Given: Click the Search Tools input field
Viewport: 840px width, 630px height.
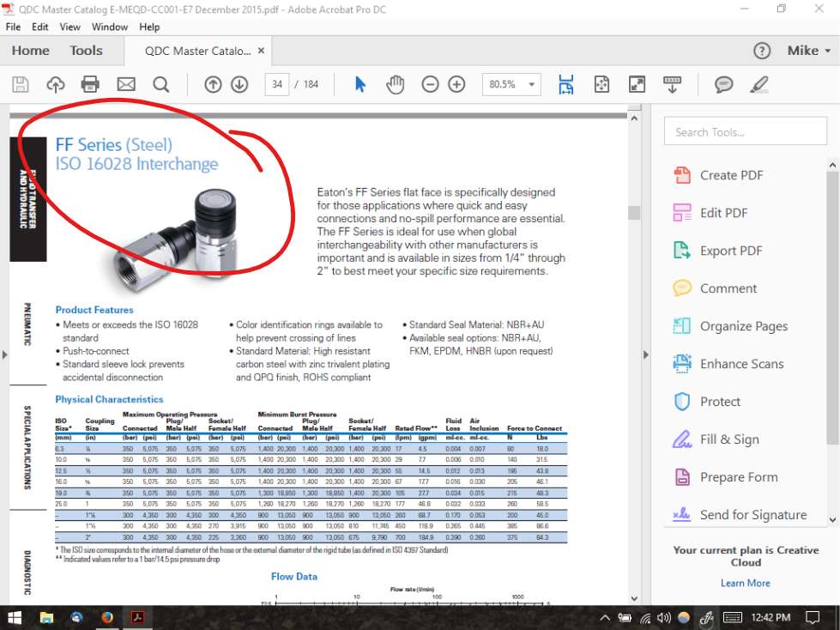Looking at the screenshot, I should tap(745, 132).
